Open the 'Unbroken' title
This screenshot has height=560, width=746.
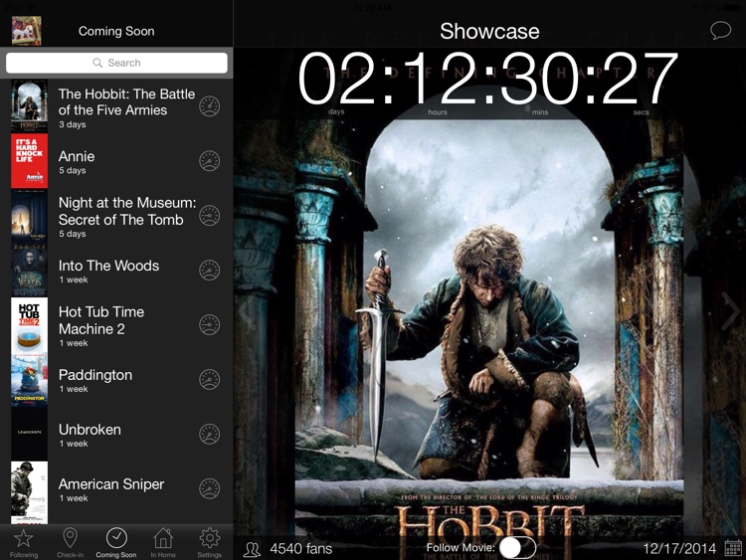pyautogui.click(x=90, y=430)
